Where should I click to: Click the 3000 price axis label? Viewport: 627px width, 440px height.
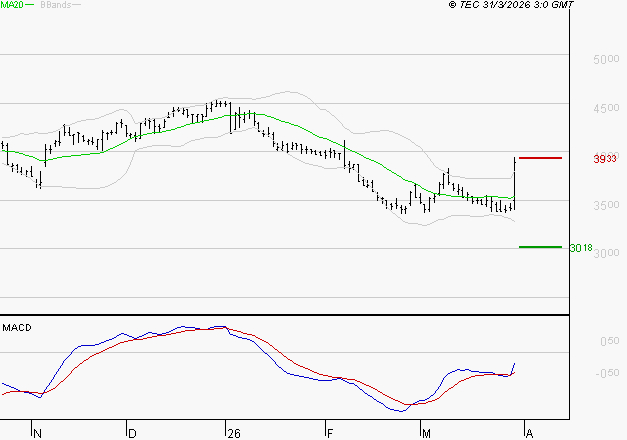click(x=606, y=253)
